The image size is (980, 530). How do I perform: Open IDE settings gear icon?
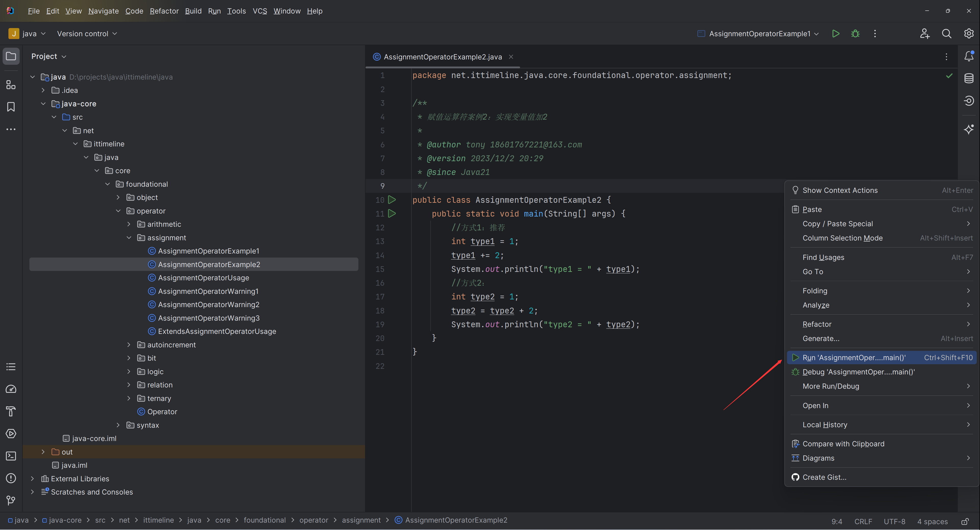(969, 33)
